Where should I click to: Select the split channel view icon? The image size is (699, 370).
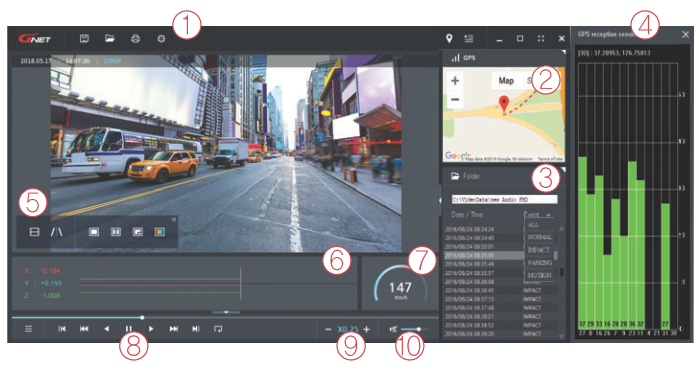[x=34, y=232]
